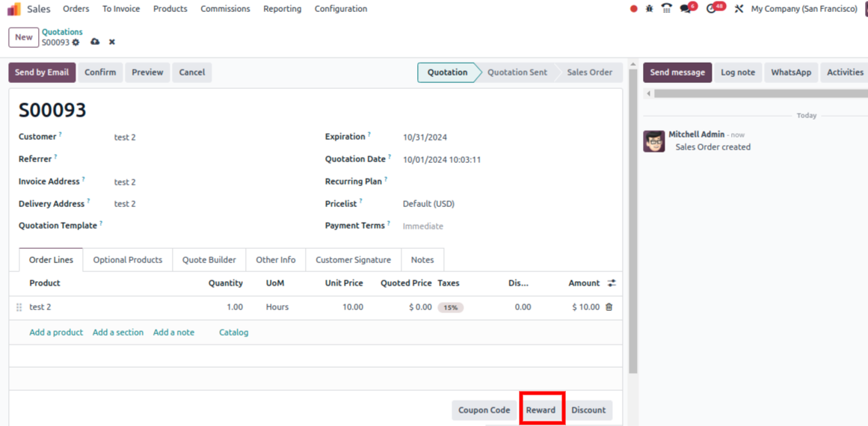Confirm the quotation

coord(100,72)
